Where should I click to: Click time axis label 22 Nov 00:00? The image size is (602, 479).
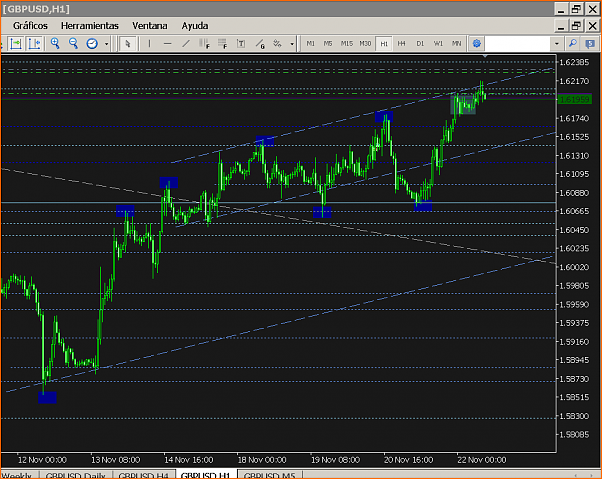pos(482,460)
